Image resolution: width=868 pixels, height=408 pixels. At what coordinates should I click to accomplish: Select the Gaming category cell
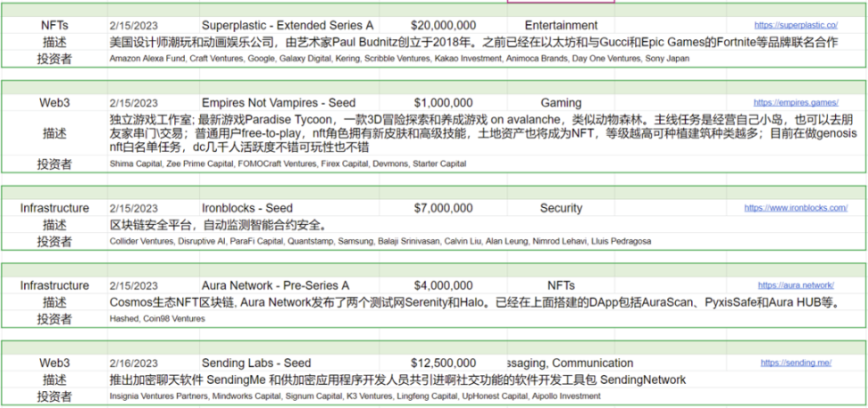point(561,103)
